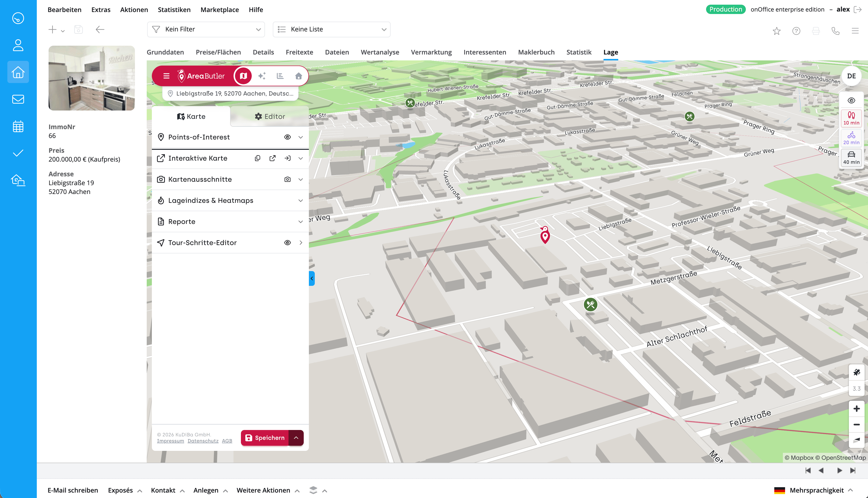Toggle Points-of-Interest visibility eye
This screenshot has width=868, height=498.
[x=288, y=137]
